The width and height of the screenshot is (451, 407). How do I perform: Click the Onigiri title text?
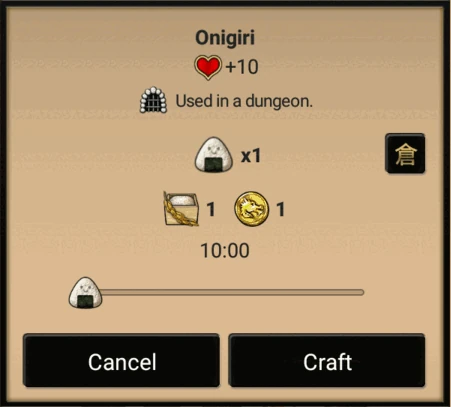click(225, 37)
